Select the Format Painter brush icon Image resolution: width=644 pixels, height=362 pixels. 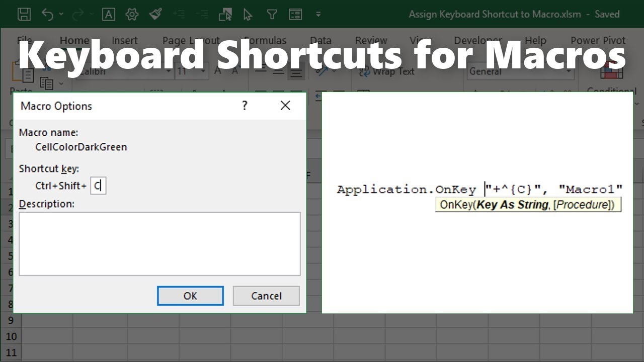155,15
